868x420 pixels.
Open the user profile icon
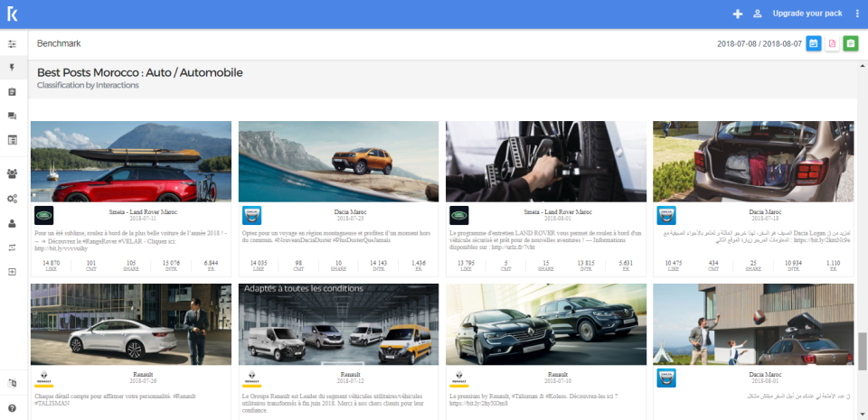[x=758, y=14]
